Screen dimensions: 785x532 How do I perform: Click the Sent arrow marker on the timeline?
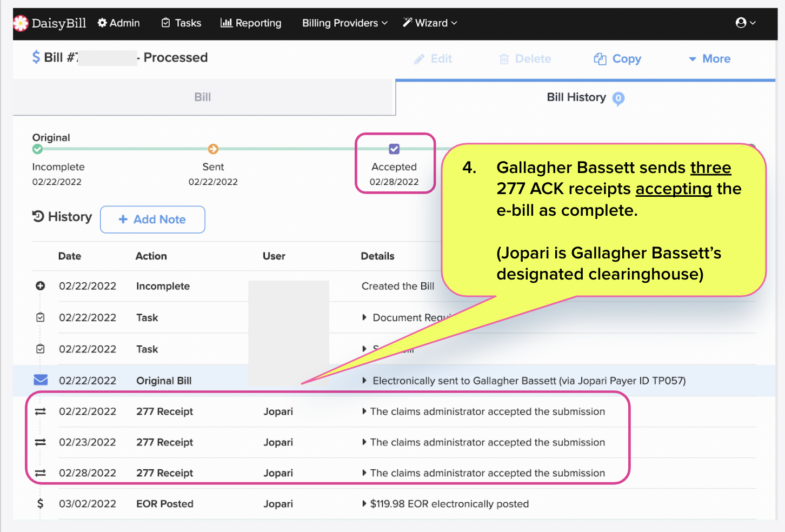click(x=213, y=148)
